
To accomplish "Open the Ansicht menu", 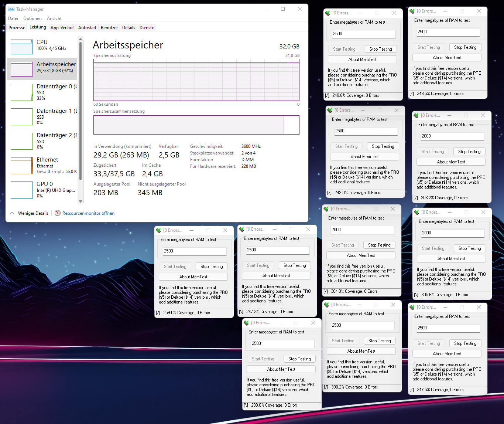I will [x=54, y=18].
